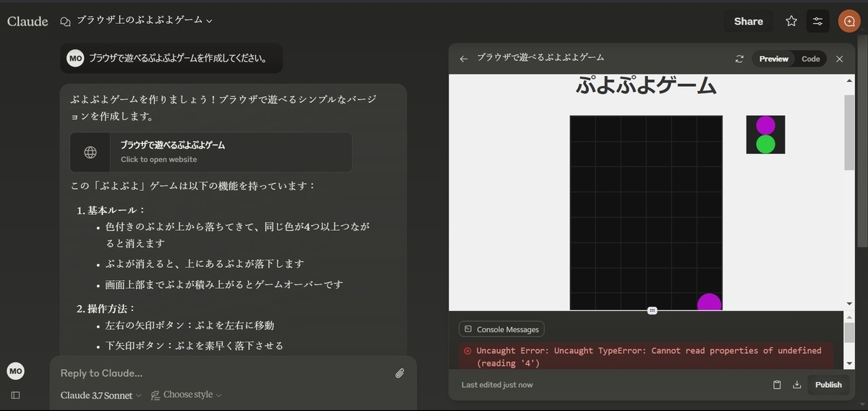
Task: Click the ぷよが消えると bullet line
Action: click(205, 264)
